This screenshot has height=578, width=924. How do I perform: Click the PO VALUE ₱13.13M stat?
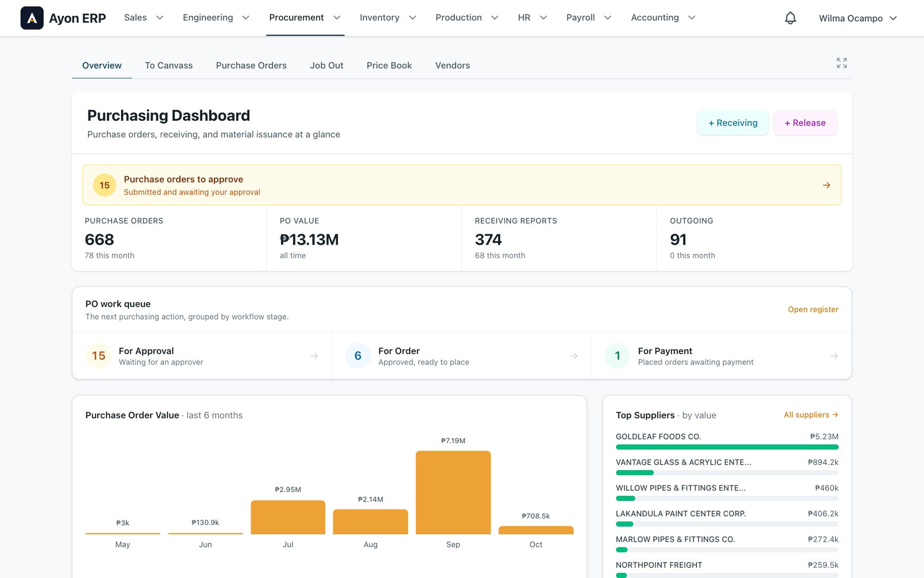pos(364,238)
